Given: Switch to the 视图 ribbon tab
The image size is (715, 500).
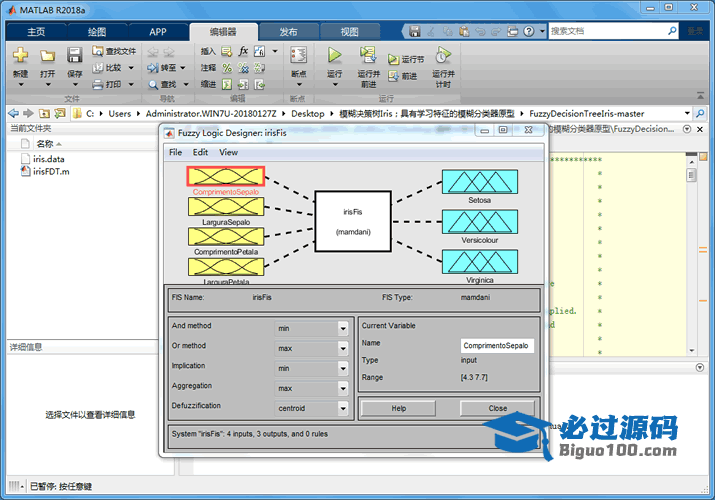Looking at the screenshot, I should point(350,32).
